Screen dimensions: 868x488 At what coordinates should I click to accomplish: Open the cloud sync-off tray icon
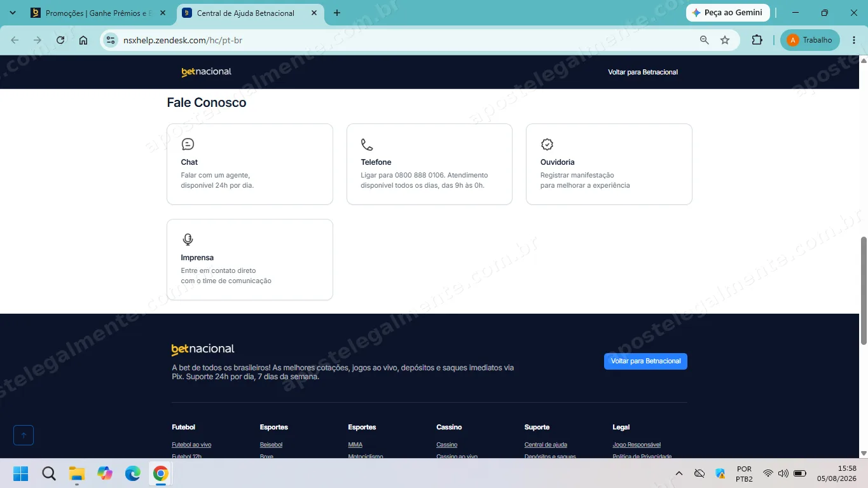[699, 473]
